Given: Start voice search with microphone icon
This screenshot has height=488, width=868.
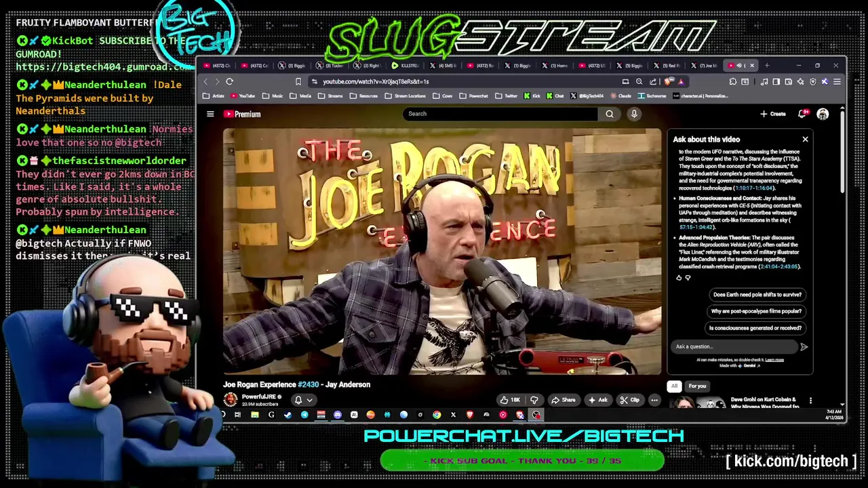Looking at the screenshot, I should tap(634, 114).
